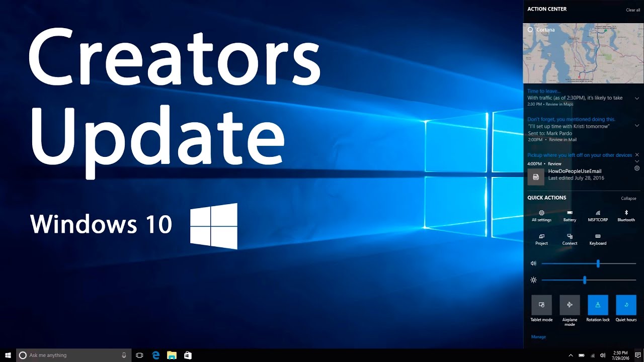
Task: Select the MSFTCORP Wi-Fi quick action
Action: pos(597,215)
